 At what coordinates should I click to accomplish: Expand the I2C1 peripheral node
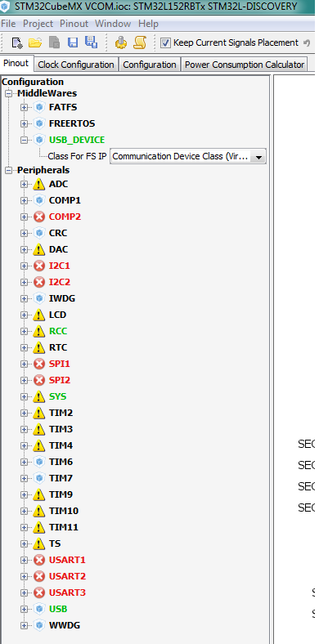click(25, 266)
